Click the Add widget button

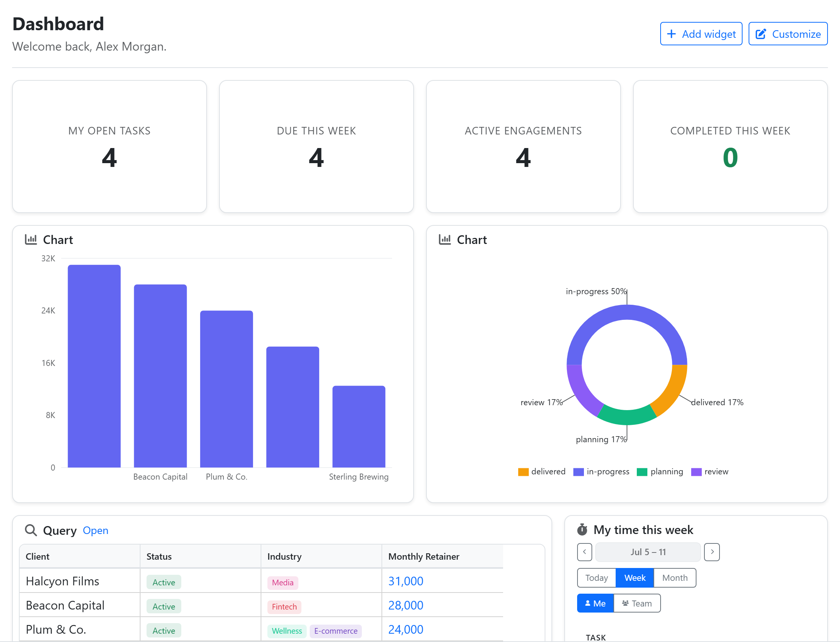pyautogui.click(x=701, y=34)
